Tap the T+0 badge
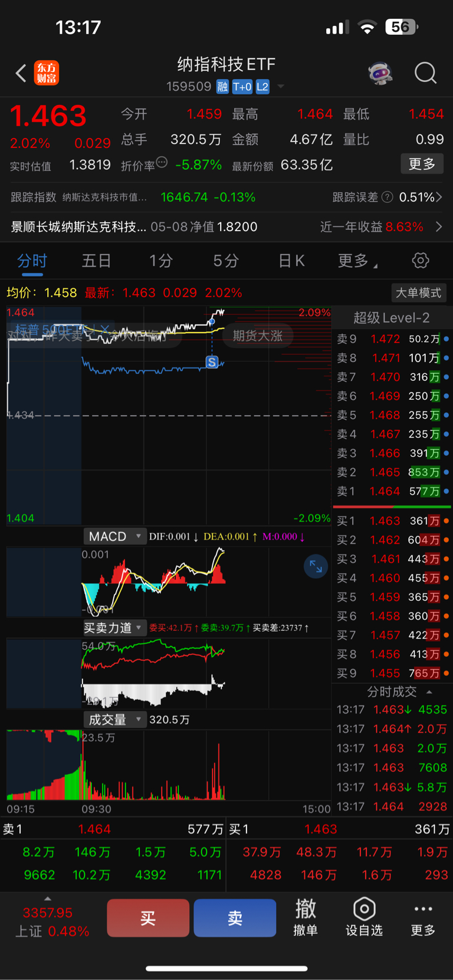Screen dimensions: 453x980 (x=242, y=87)
